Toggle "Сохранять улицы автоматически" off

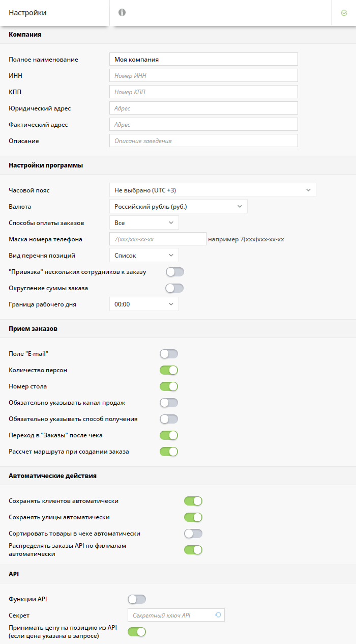193,517
